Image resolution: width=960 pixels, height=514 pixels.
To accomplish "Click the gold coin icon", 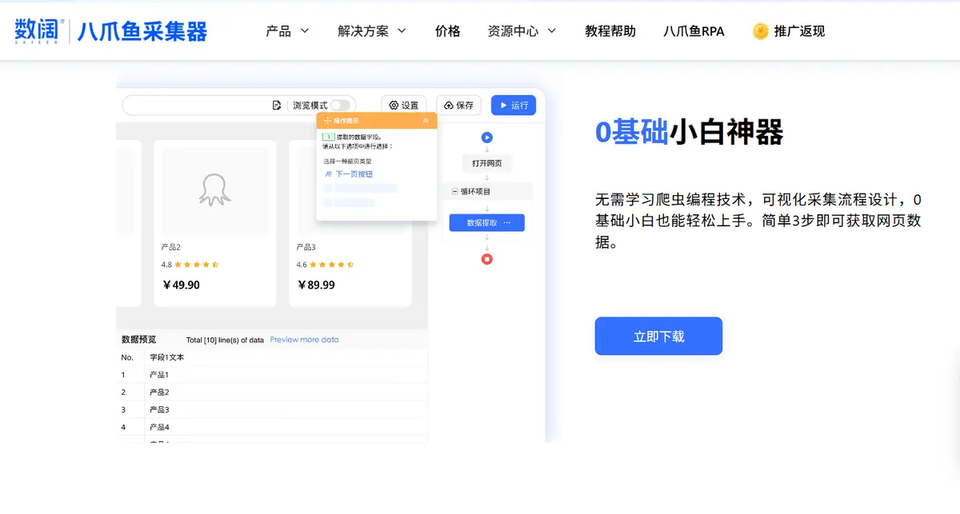I will (760, 31).
